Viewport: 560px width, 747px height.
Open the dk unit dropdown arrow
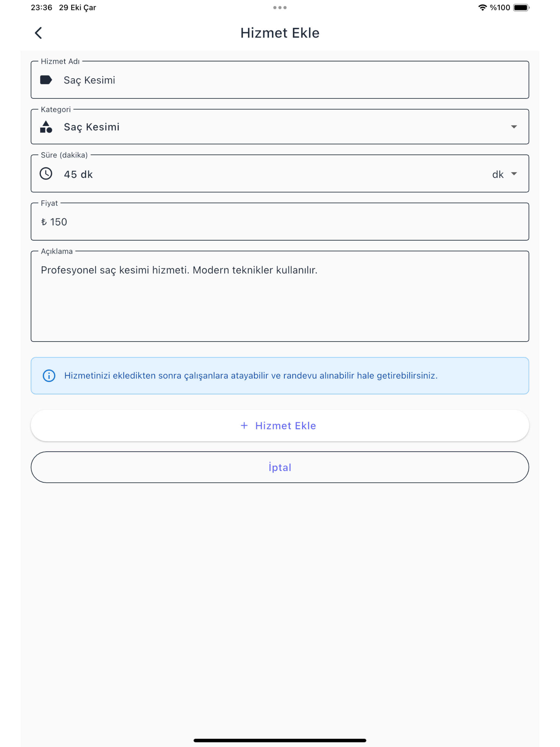click(x=514, y=173)
